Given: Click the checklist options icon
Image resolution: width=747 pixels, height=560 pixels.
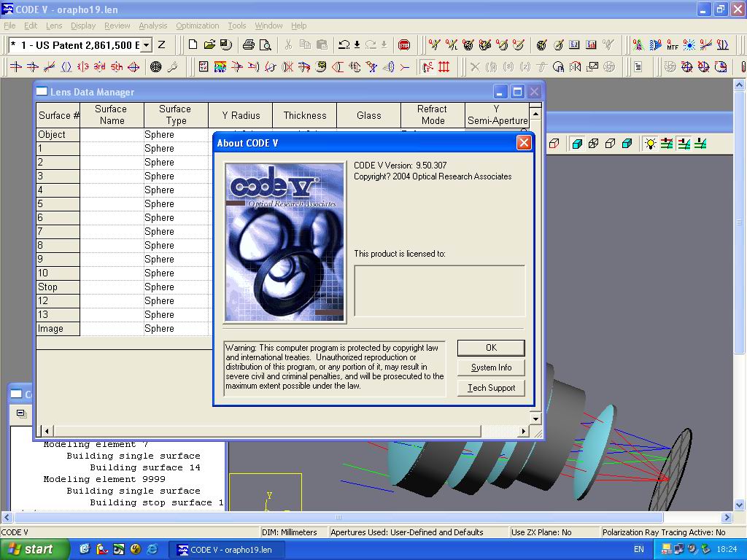Looking at the screenshot, I should 204,67.
